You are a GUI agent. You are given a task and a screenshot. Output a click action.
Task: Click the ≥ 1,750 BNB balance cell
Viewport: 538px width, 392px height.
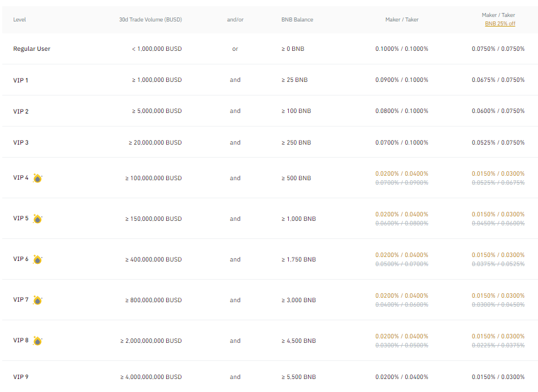click(x=299, y=260)
